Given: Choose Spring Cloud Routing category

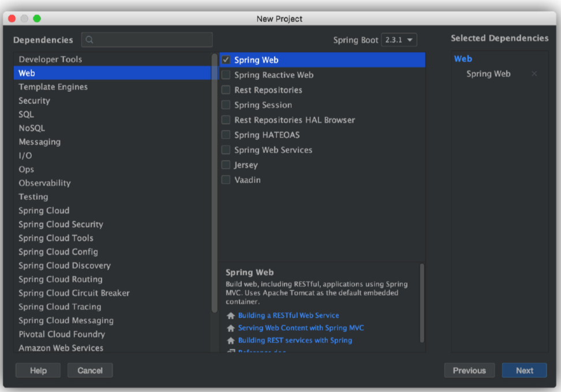Looking at the screenshot, I should (113, 279).
